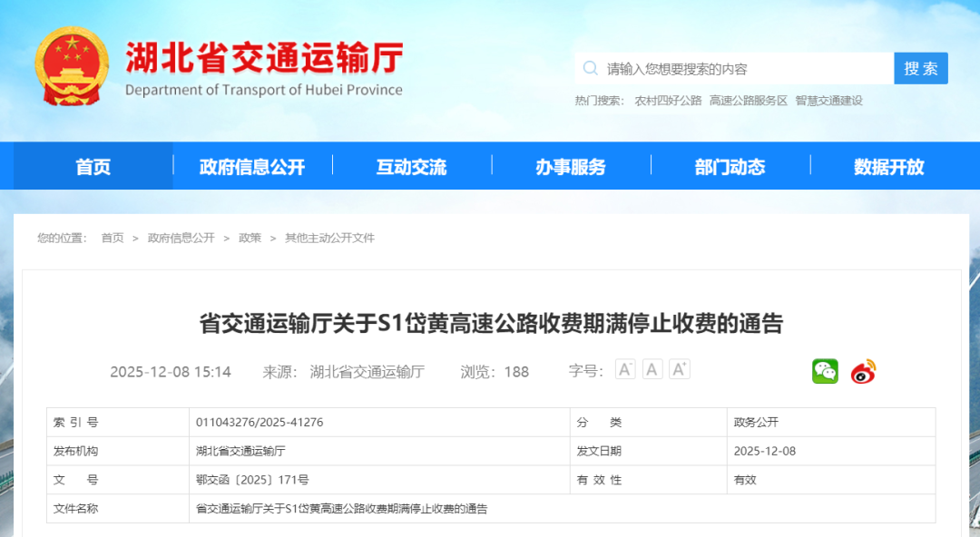Image resolution: width=980 pixels, height=537 pixels.
Task: Select the smallest font size icon
Action: [x=625, y=369]
